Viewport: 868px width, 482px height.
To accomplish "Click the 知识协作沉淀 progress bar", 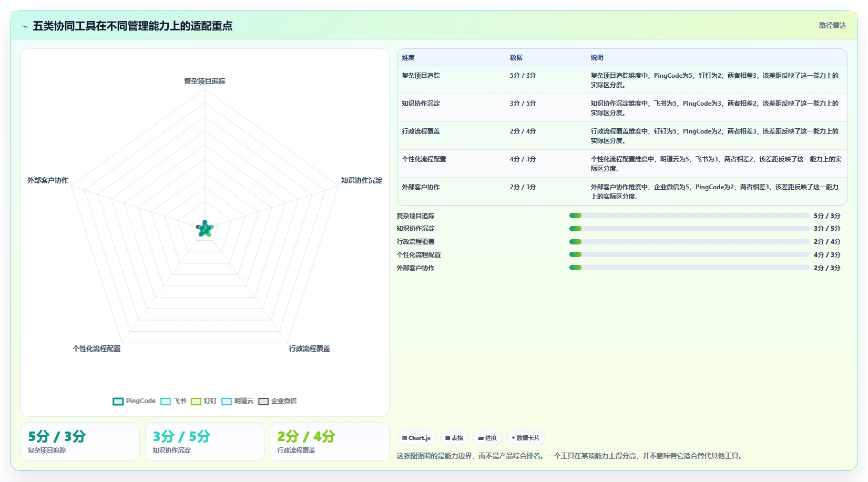I will click(x=689, y=229).
